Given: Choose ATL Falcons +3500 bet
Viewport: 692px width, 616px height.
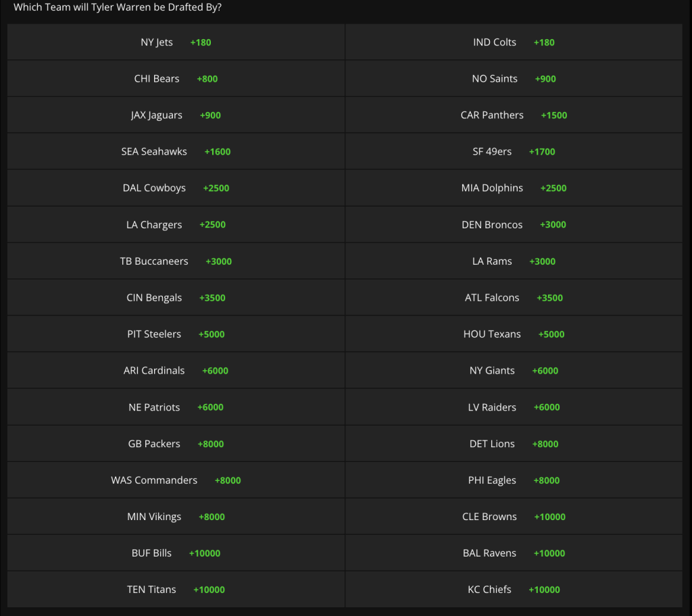Looking at the screenshot, I should click(x=514, y=297).
